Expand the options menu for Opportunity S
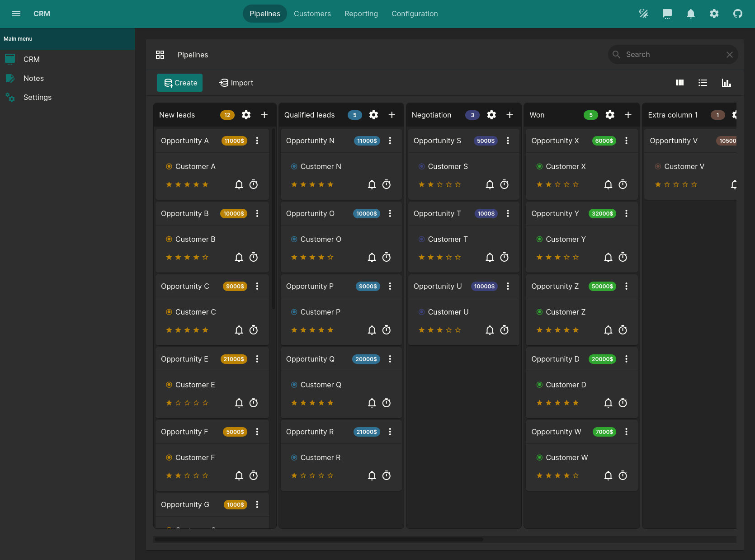The width and height of the screenshot is (755, 560). 508,141
